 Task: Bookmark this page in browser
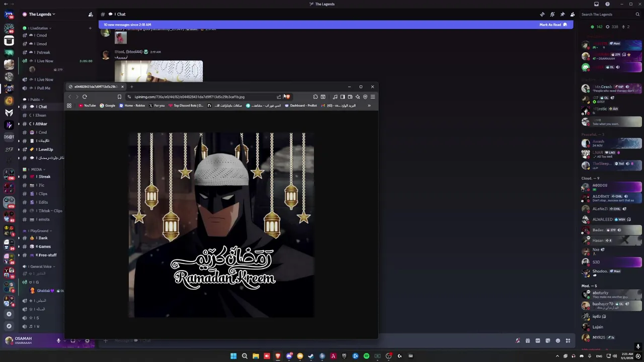coord(119,97)
